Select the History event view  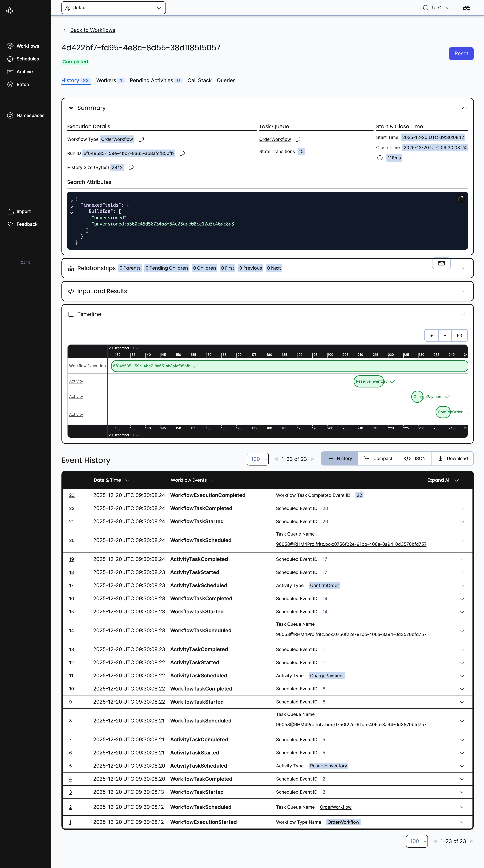tap(339, 459)
